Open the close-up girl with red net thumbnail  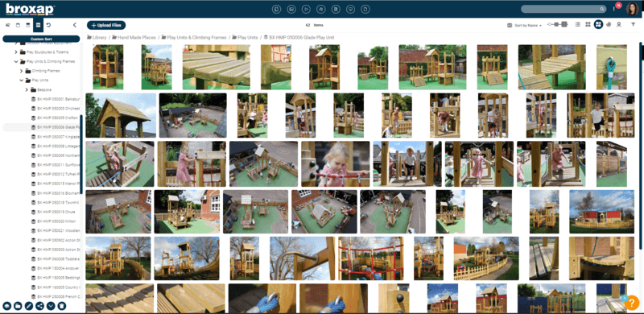335,164
